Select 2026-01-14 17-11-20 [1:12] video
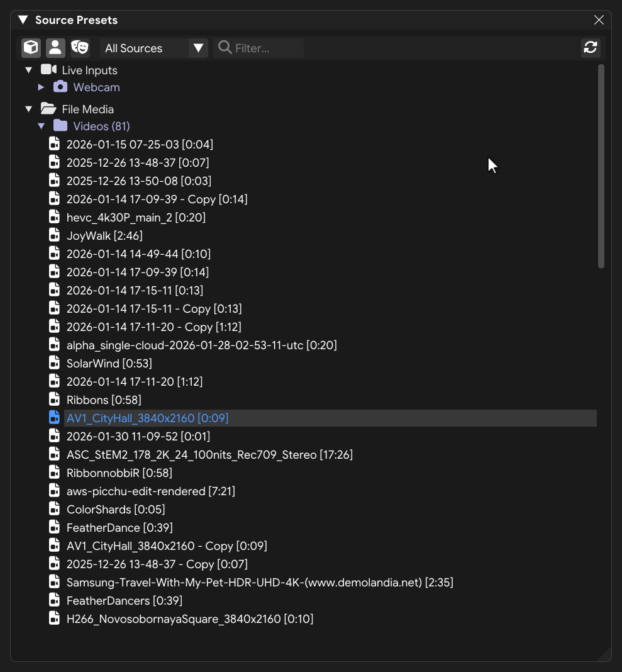Screen dimensions: 622x672 (x=135, y=381)
